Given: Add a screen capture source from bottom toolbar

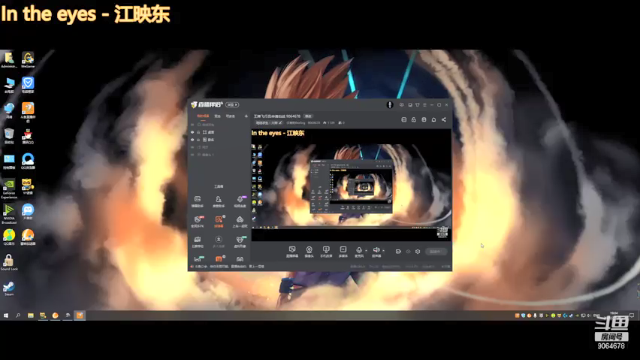Looking at the screenshot, I should [x=292, y=251].
